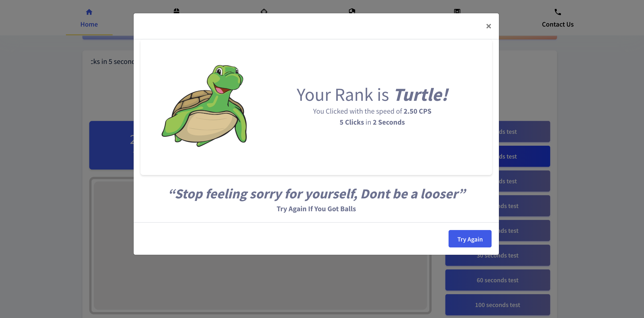The image size is (644, 318).
Task: Select the 5 seconds test sidebar item
Action: click(x=497, y=181)
